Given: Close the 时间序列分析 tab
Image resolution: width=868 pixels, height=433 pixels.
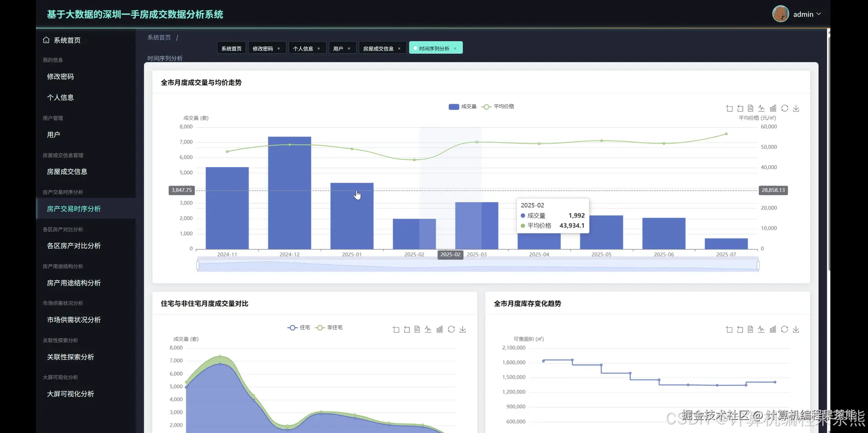Looking at the screenshot, I should [x=455, y=49].
